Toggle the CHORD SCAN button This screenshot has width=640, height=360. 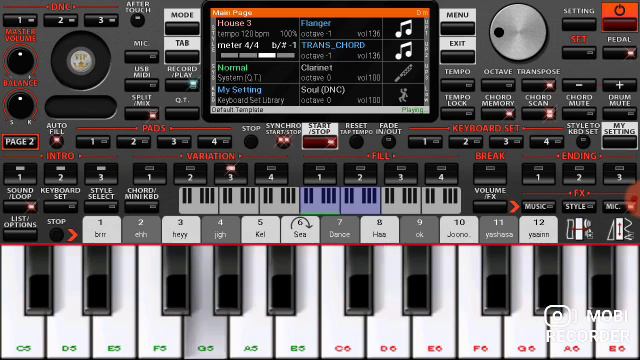538,114
